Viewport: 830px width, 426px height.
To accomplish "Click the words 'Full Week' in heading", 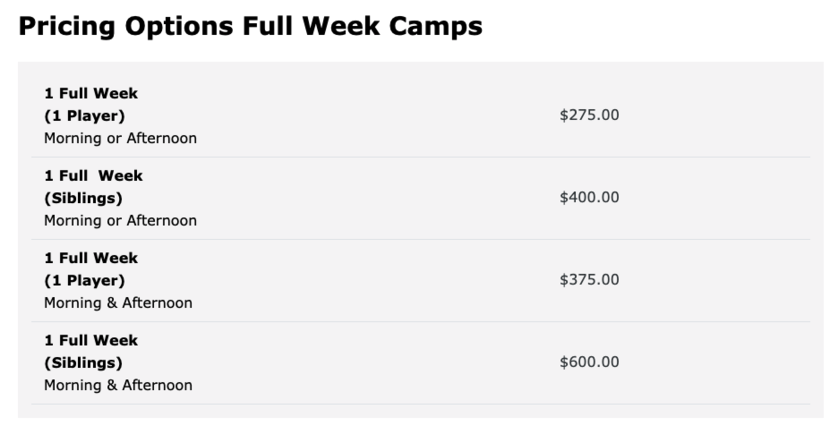I will (311, 26).
